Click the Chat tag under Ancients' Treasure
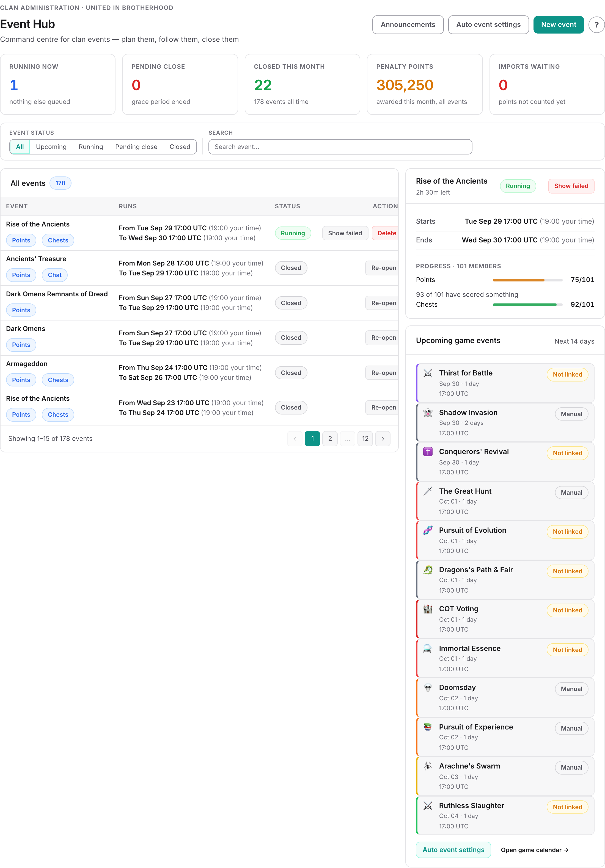This screenshot has height=868, width=605. point(54,275)
